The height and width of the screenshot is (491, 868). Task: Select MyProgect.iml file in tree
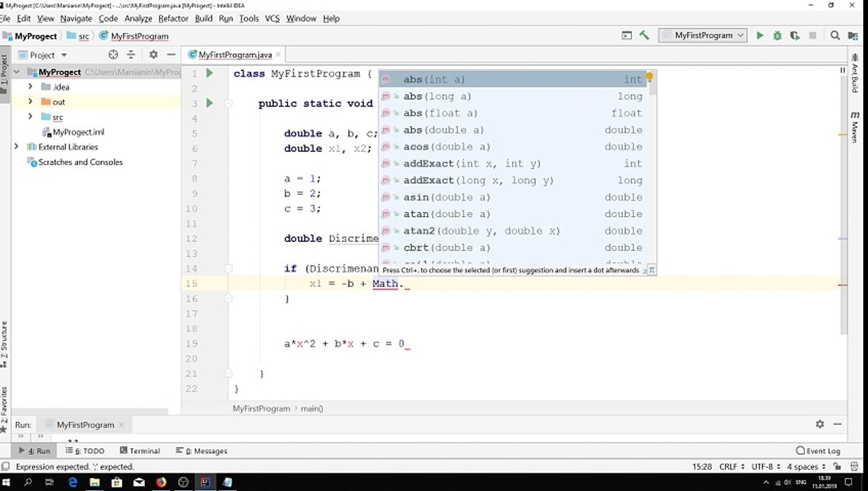(73, 132)
